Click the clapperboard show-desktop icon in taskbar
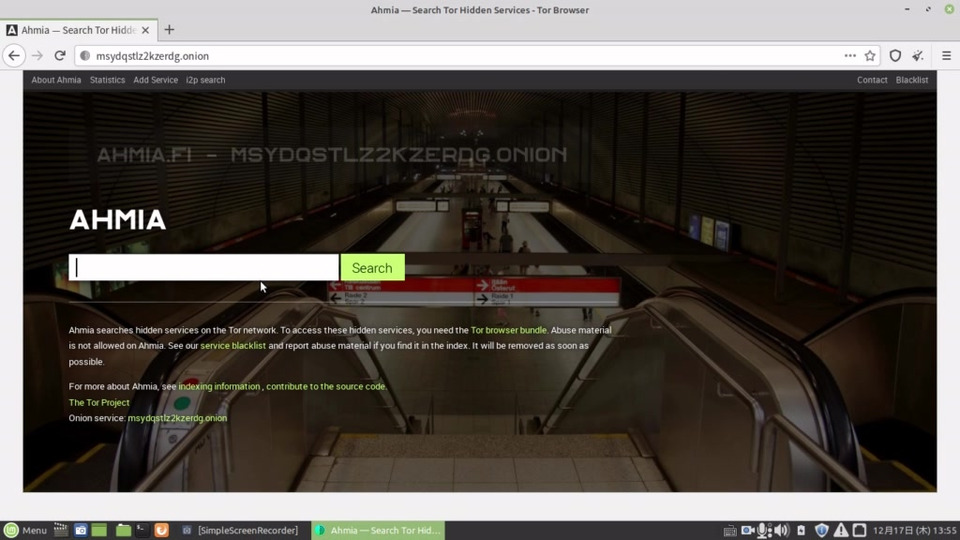The height and width of the screenshot is (540, 960). coord(61,530)
